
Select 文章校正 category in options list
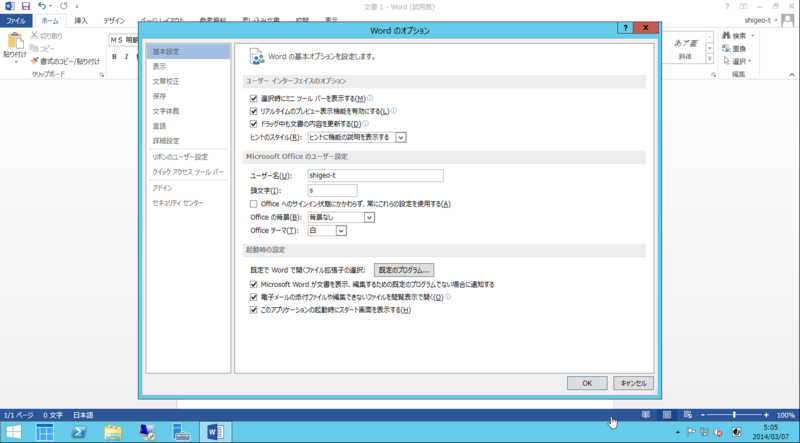(x=188, y=81)
